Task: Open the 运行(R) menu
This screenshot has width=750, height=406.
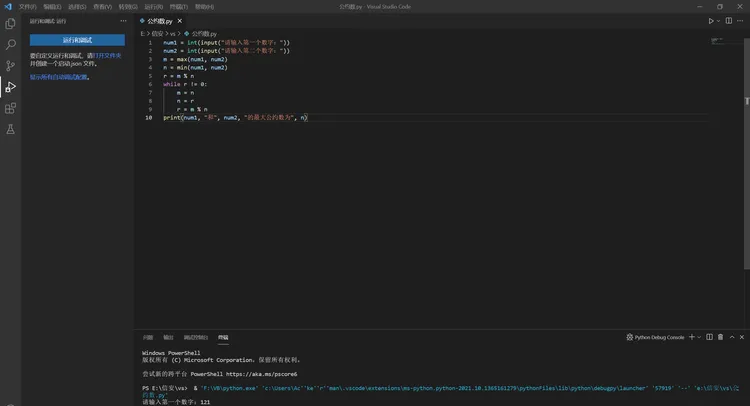Action: coord(154,7)
